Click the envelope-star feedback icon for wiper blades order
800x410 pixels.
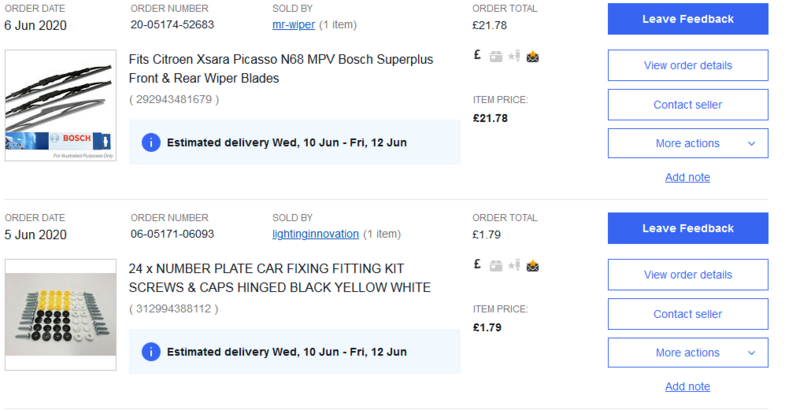[x=533, y=57]
